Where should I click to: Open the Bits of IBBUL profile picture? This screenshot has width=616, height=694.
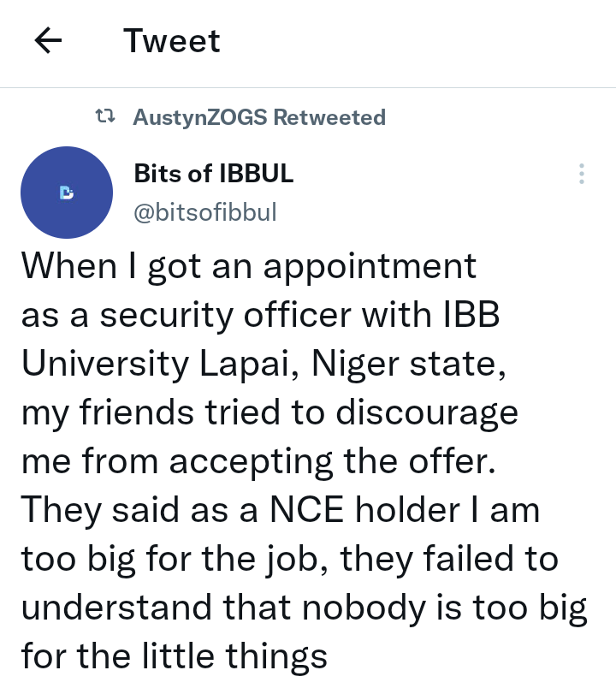(67, 193)
